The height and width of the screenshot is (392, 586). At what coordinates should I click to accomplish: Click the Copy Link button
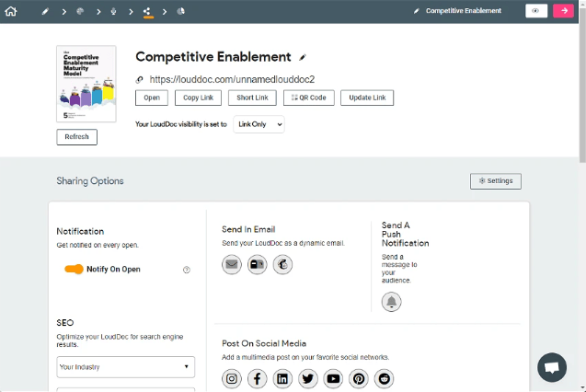pyautogui.click(x=198, y=98)
